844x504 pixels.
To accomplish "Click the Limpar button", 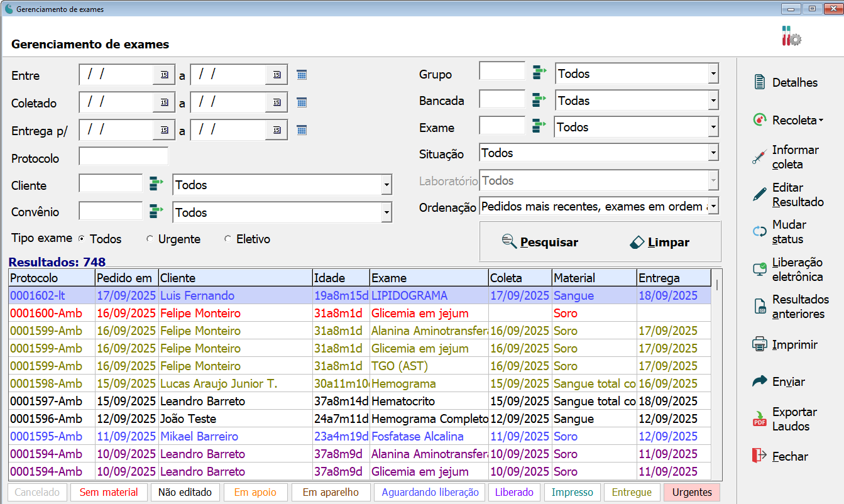I will 659,242.
